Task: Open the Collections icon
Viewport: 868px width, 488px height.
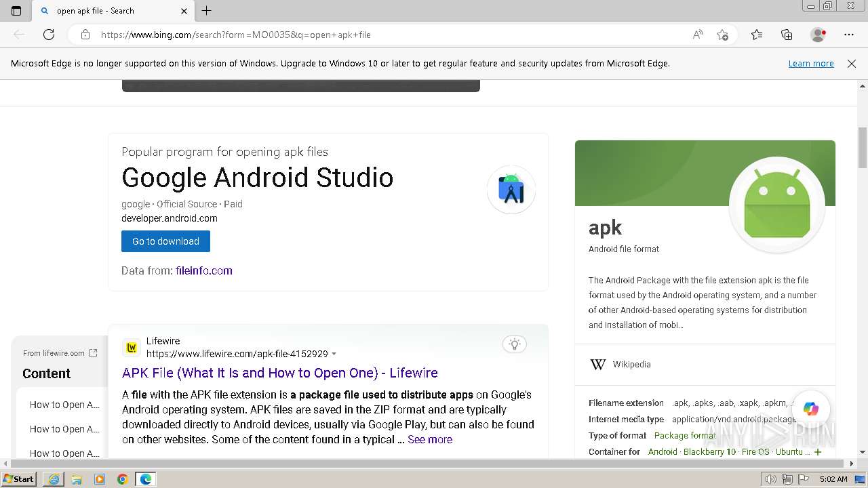Action: coord(787,35)
